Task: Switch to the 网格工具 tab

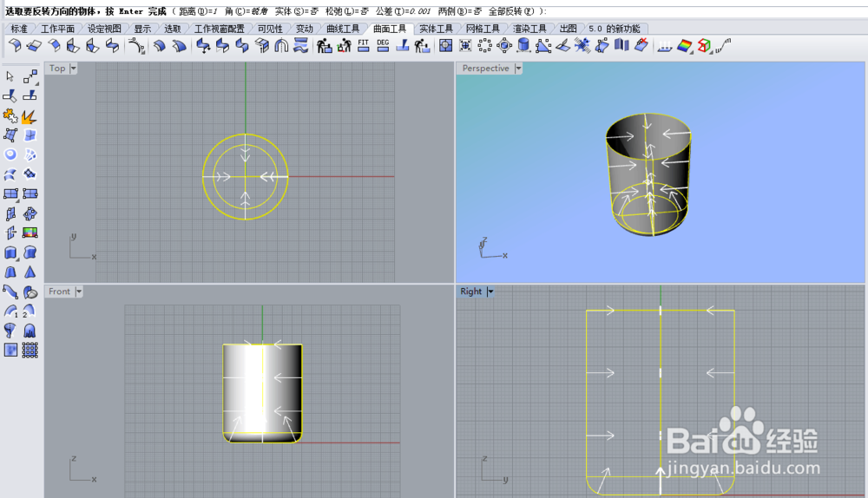Action: coord(482,29)
